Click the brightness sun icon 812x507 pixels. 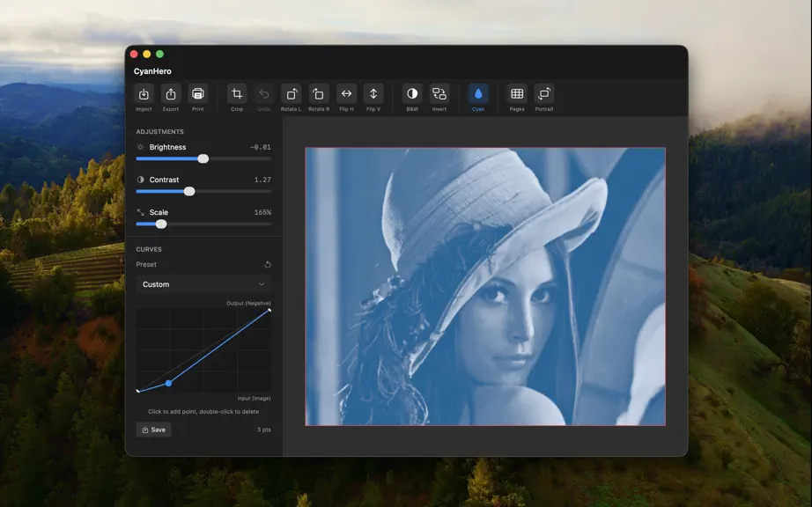140,147
